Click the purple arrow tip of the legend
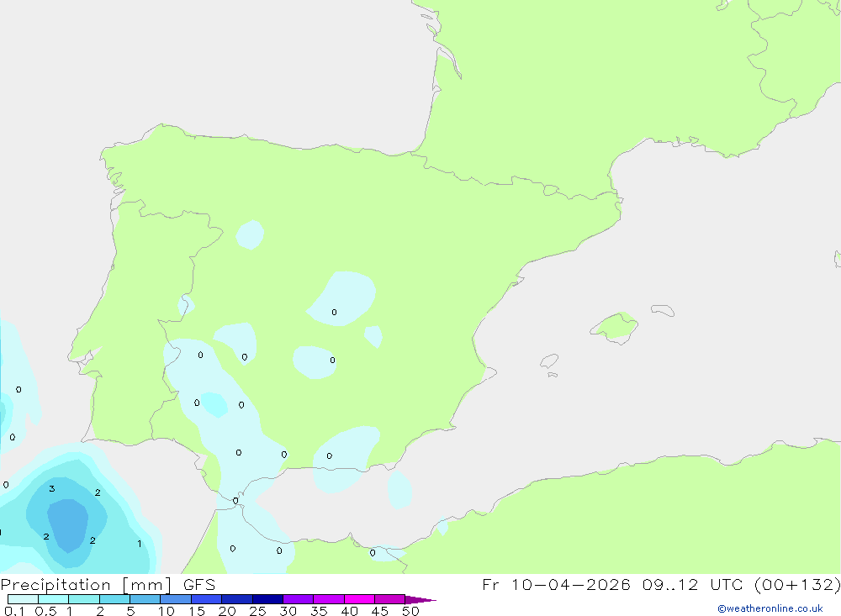This screenshot has height=616, width=841. coord(420,599)
